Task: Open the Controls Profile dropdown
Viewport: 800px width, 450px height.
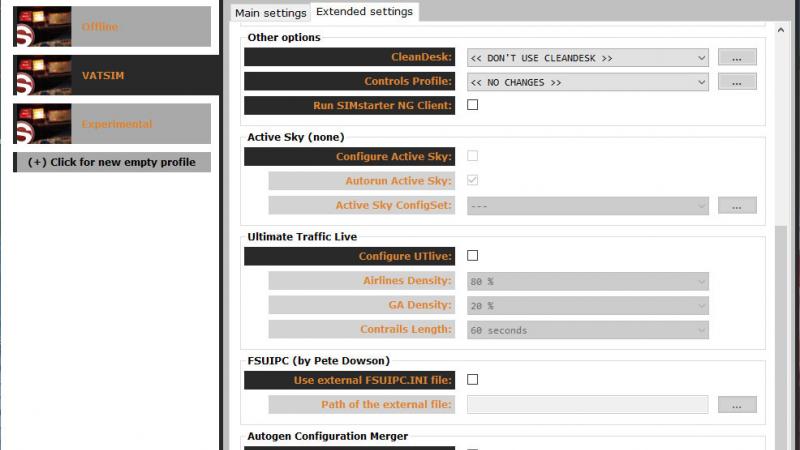Action: pyautogui.click(x=588, y=82)
